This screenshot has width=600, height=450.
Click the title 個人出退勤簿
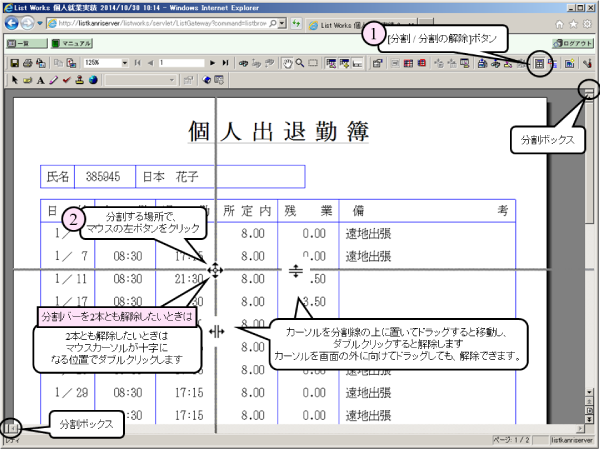click(x=278, y=131)
